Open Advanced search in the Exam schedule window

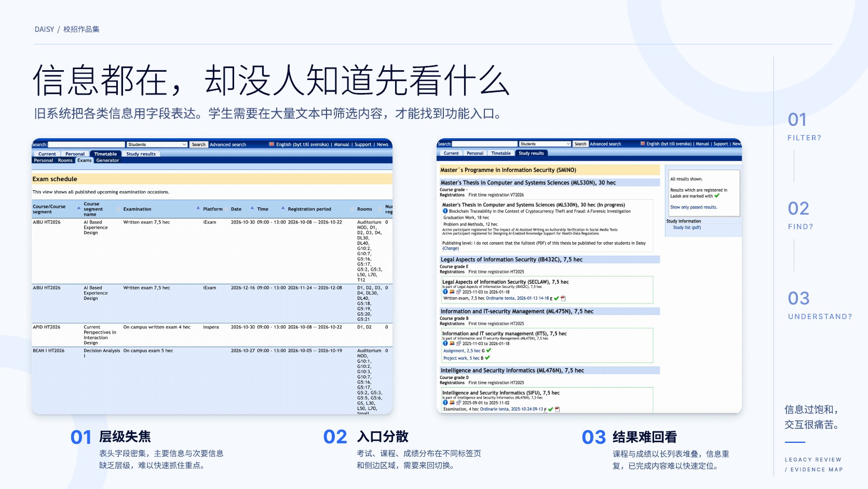pos(228,144)
